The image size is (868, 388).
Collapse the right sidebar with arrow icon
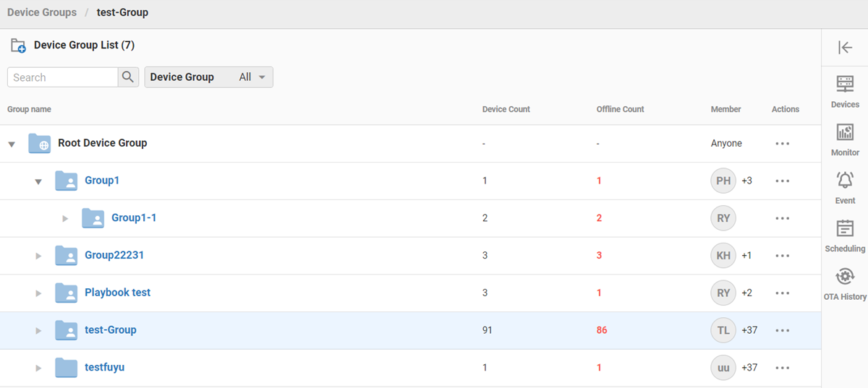coord(844,48)
